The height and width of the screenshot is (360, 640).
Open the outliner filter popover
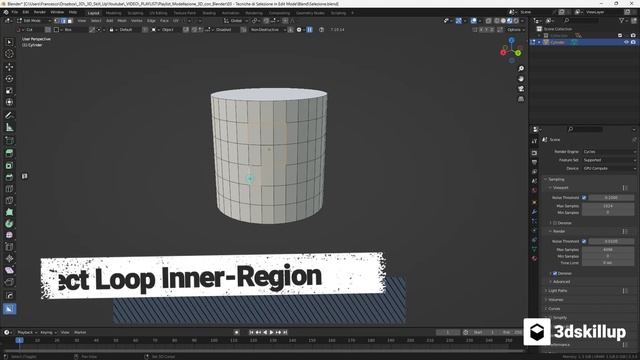pos(623,20)
